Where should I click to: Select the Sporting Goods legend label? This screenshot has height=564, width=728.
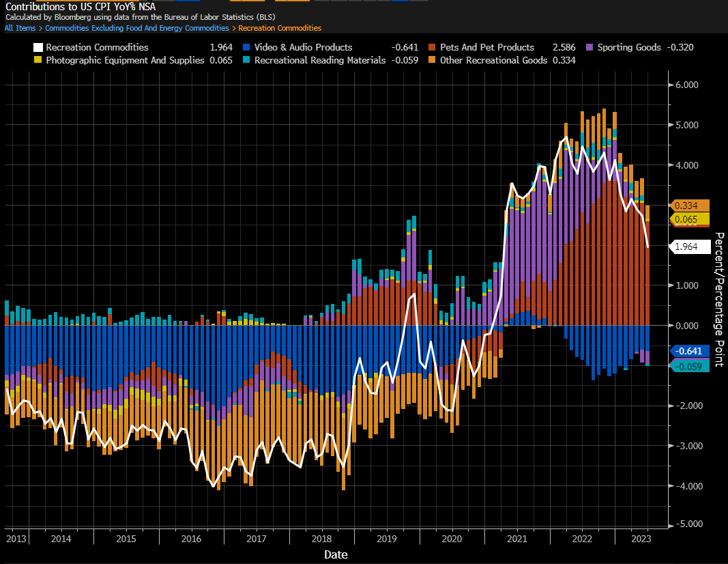(629, 47)
